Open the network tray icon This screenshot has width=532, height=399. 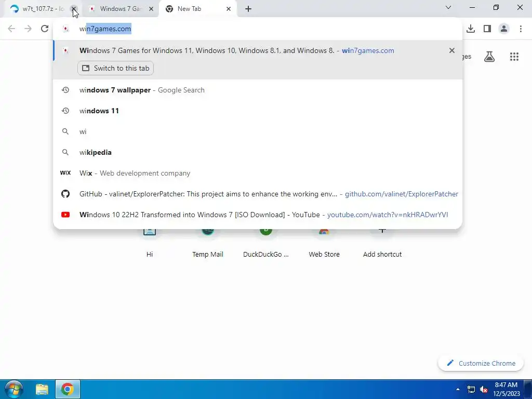coord(471,390)
